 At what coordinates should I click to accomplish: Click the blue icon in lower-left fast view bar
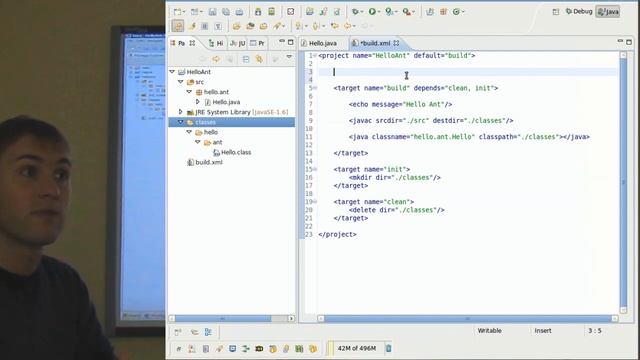208,332
